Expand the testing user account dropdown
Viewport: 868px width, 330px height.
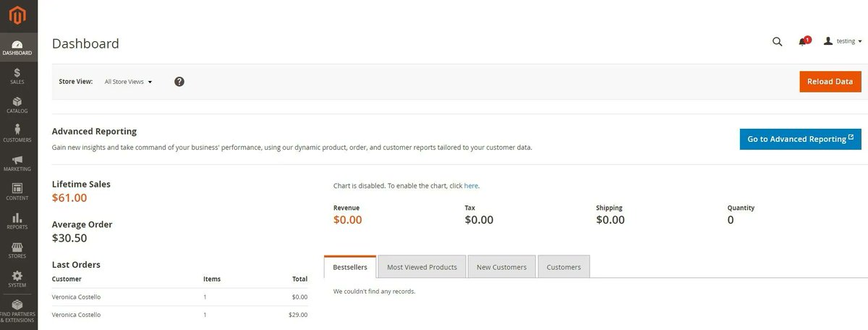click(x=843, y=41)
